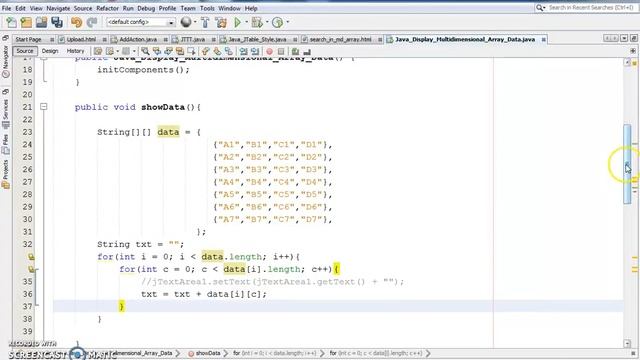640x360 pixels.
Task: Open the Profile Project dropdown arrow
Action: 288,22
